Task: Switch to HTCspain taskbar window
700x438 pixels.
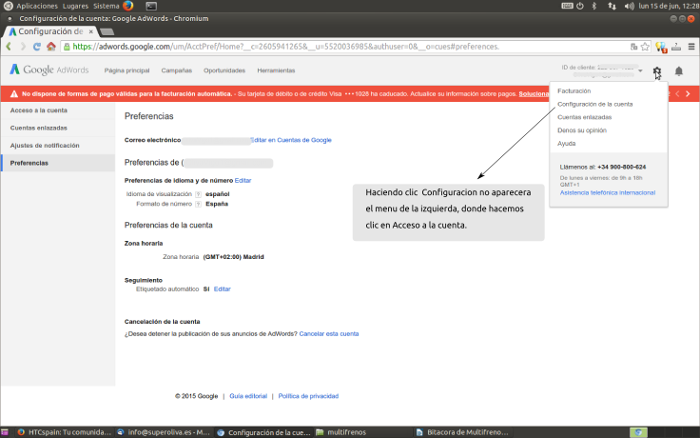Action: (x=64, y=432)
